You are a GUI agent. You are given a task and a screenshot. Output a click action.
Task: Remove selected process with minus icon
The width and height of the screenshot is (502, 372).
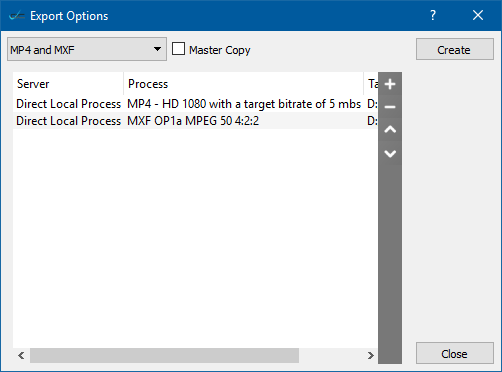point(390,107)
